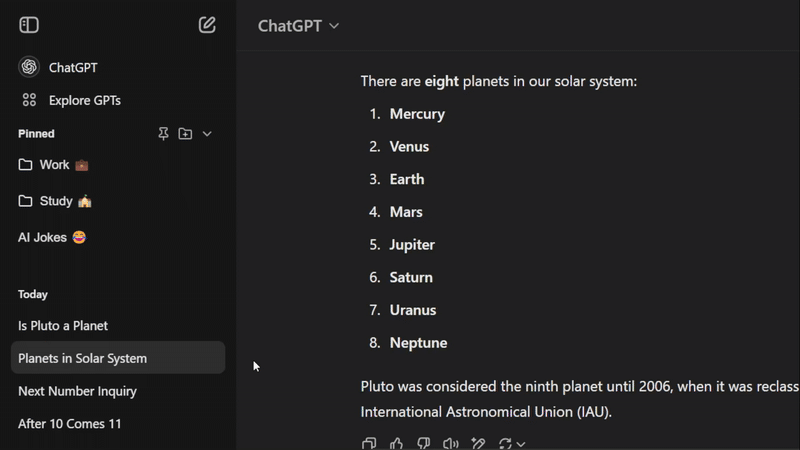Click the word Venus in the list
Screen dimensions: 800x450
pos(409,146)
